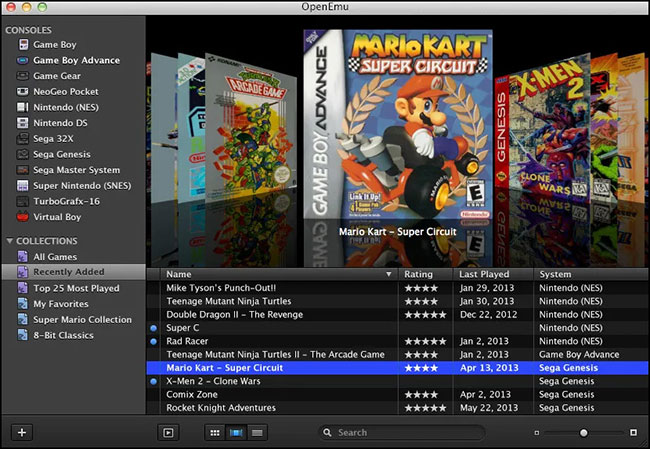
Task: Sort by the Last Played column header
Action: coord(493,274)
